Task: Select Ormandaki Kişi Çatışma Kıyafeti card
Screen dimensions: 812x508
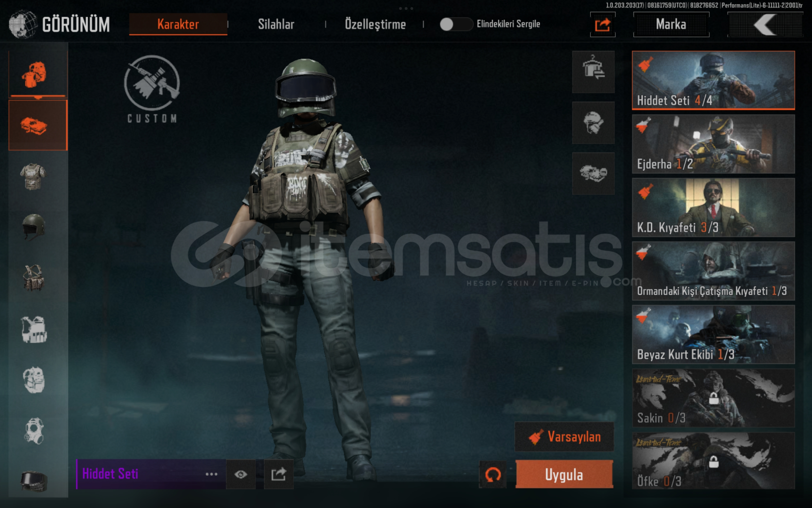Action: pyautogui.click(x=713, y=271)
